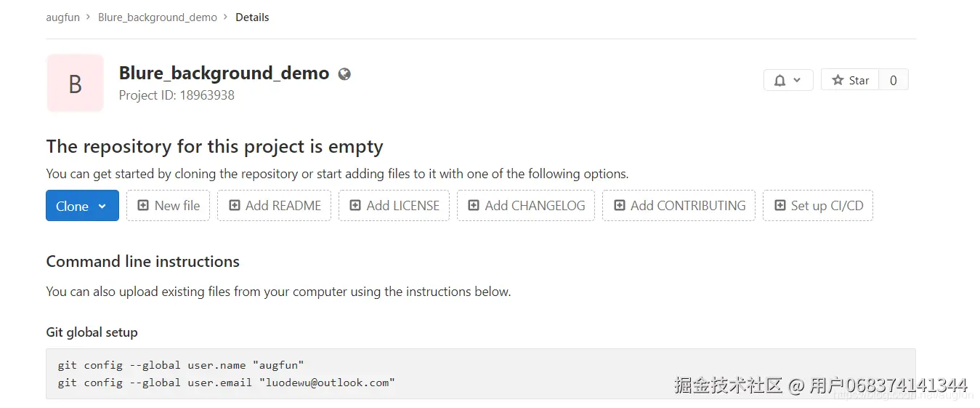
Task: Click the git config user.name command line
Action: (181, 364)
